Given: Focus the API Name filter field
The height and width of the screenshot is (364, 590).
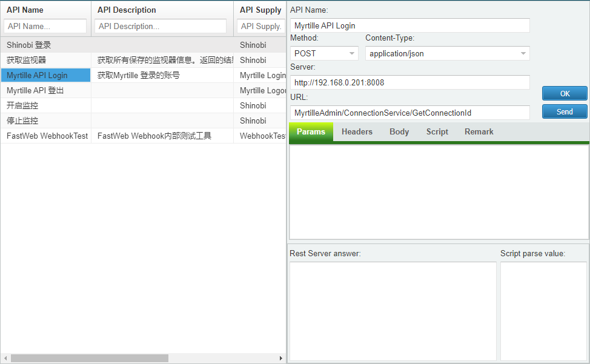Looking at the screenshot, I should [x=45, y=26].
